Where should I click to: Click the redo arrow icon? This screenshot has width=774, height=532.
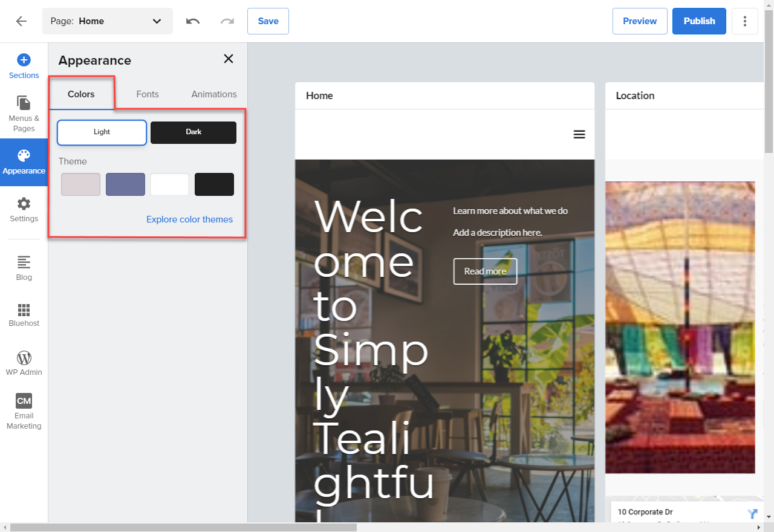[227, 21]
